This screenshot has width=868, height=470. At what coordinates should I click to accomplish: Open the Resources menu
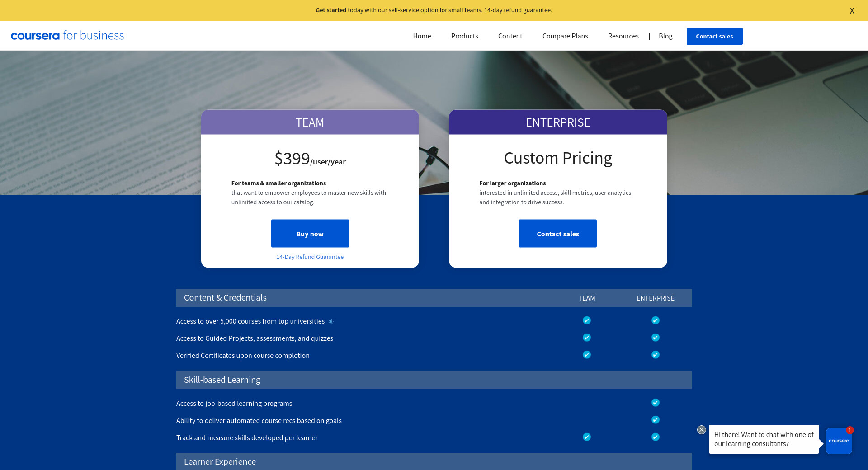click(623, 36)
